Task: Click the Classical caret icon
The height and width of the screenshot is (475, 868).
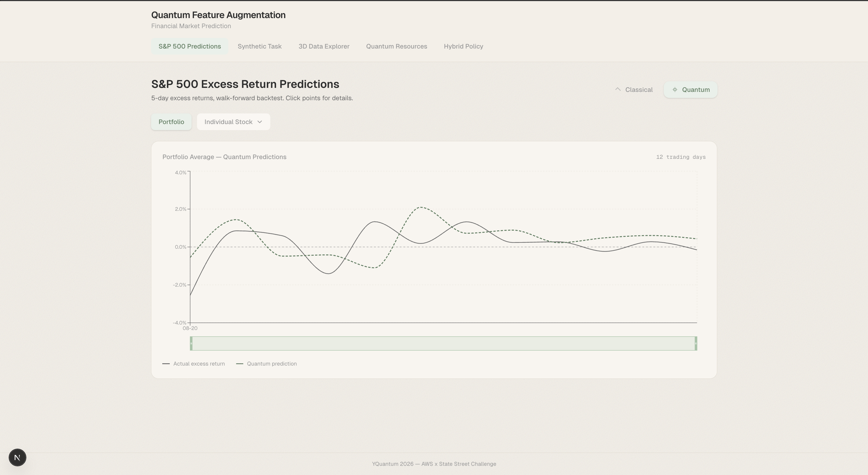Action: 618,89
